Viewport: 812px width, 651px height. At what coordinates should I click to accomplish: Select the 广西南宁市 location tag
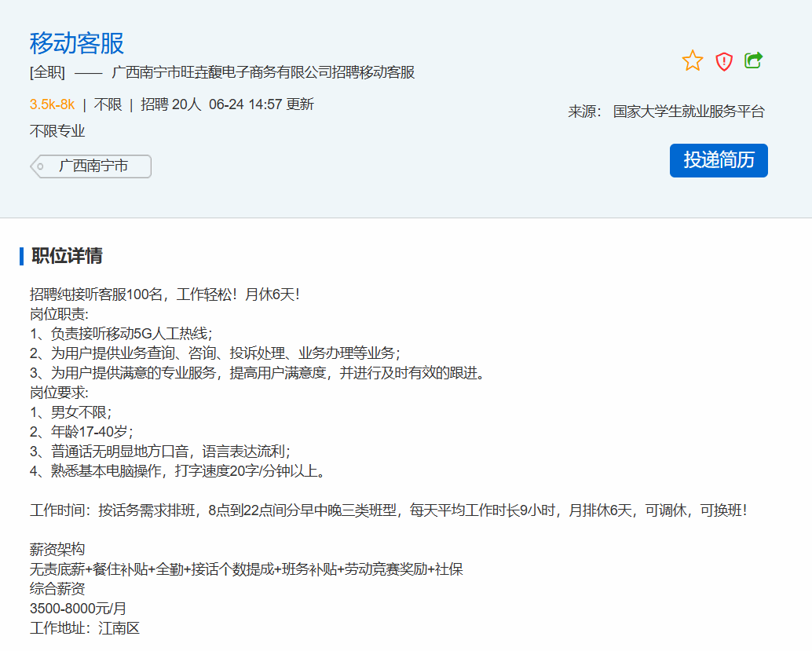(x=93, y=166)
